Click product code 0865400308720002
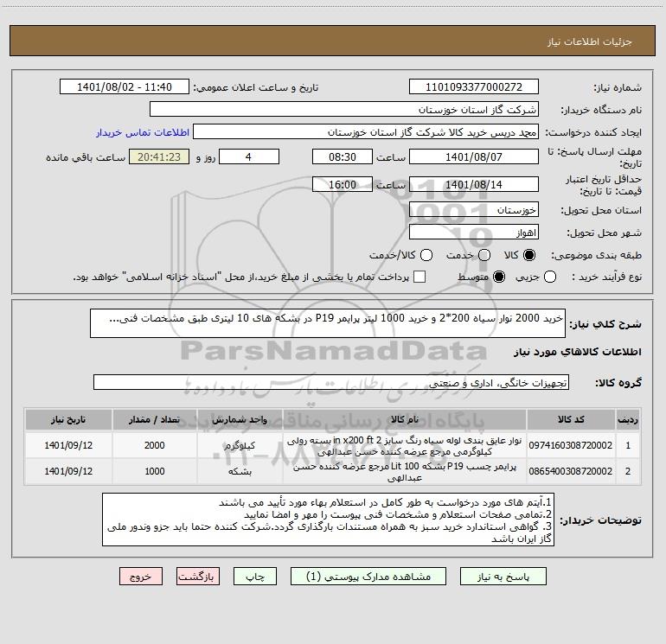This screenshot has height=644, width=666. coord(571,471)
